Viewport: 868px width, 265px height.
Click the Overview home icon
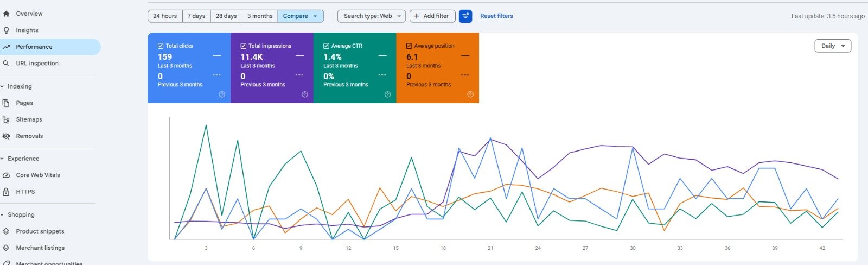pyautogui.click(x=6, y=14)
